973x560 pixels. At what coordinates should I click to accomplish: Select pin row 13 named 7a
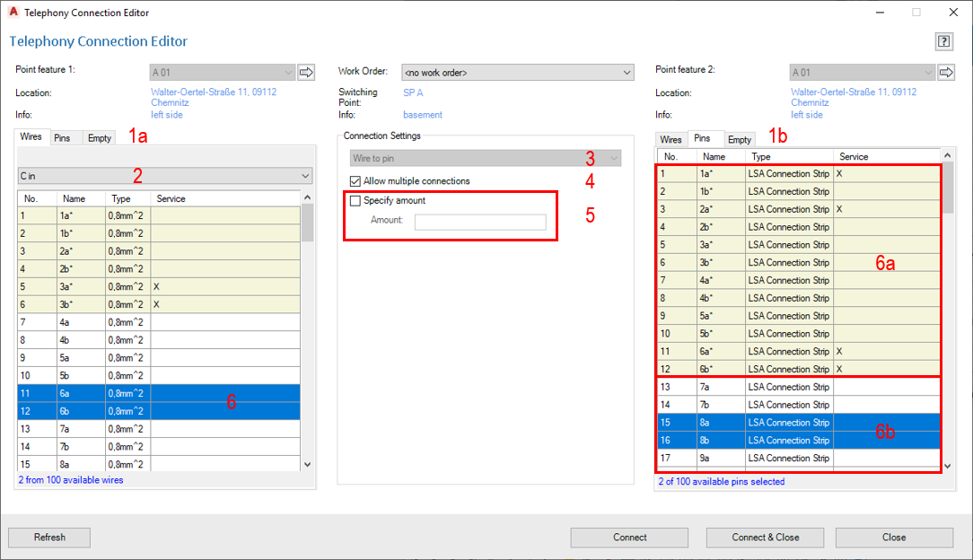pyautogui.click(x=799, y=387)
